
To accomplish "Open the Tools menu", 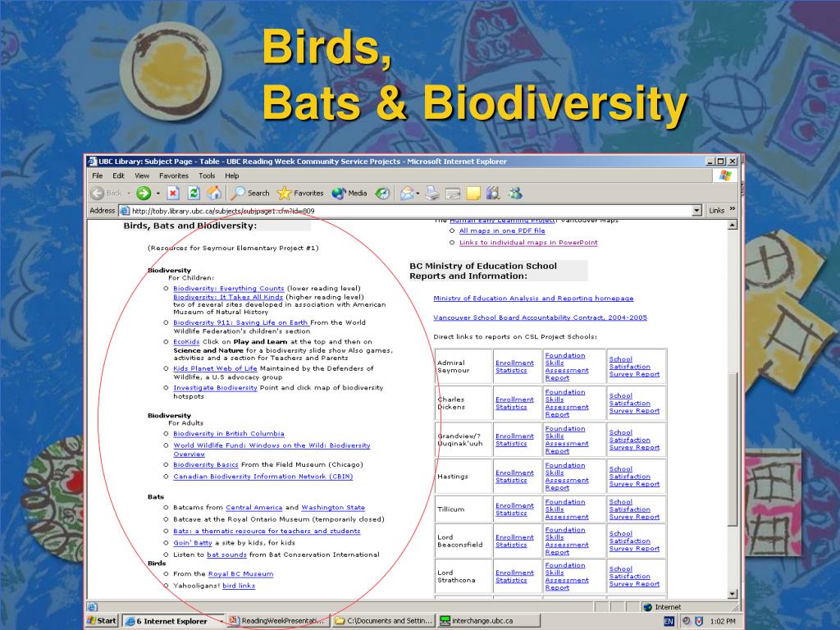I will [x=207, y=176].
